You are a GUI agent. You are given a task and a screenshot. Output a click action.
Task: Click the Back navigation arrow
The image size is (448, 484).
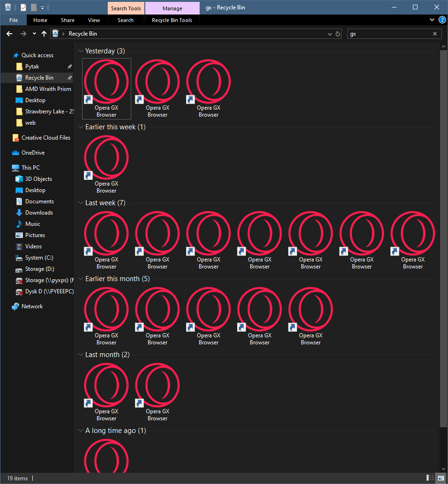coord(9,34)
